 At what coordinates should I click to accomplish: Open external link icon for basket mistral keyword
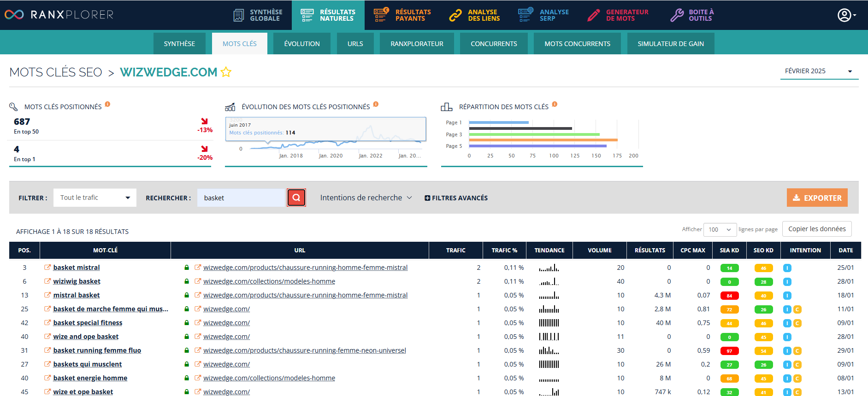point(47,267)
